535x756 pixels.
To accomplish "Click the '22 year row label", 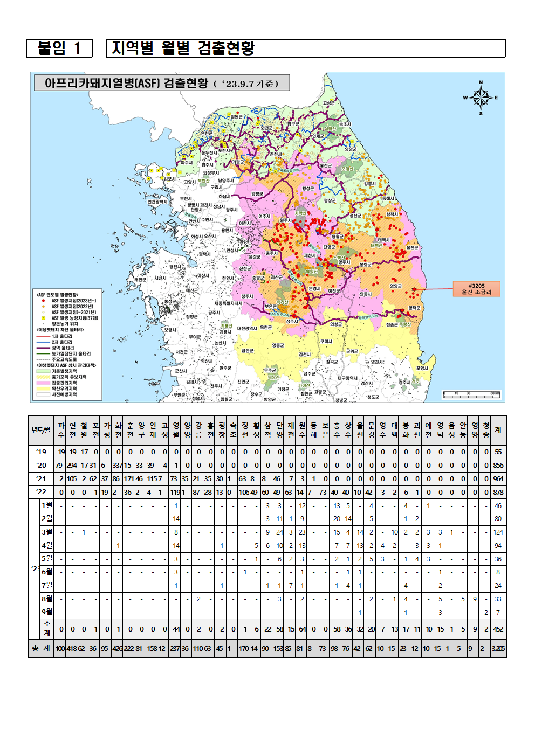I will 41,492.
